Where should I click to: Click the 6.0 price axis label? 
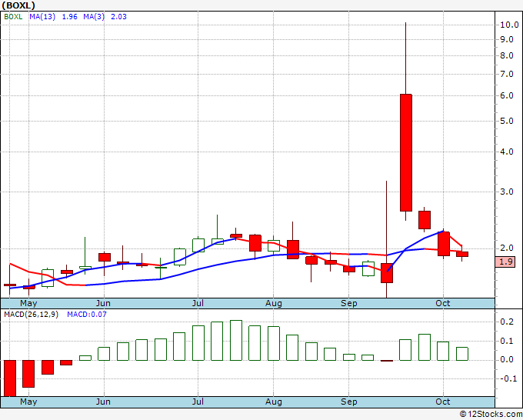pyautogui.click(x=507, y=95)
